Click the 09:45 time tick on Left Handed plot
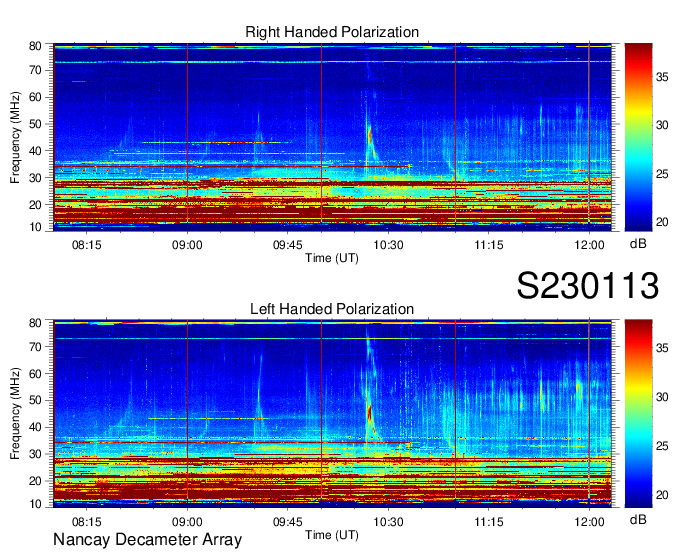This screenshot has width=680, height=552. click(288, 521)
